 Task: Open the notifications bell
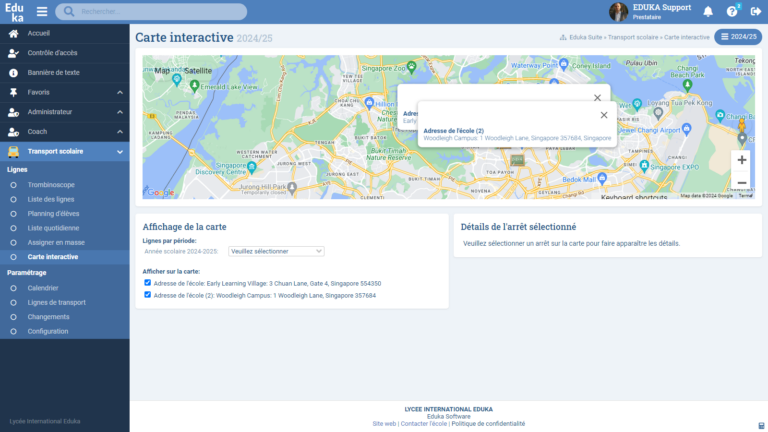point(708,11)
